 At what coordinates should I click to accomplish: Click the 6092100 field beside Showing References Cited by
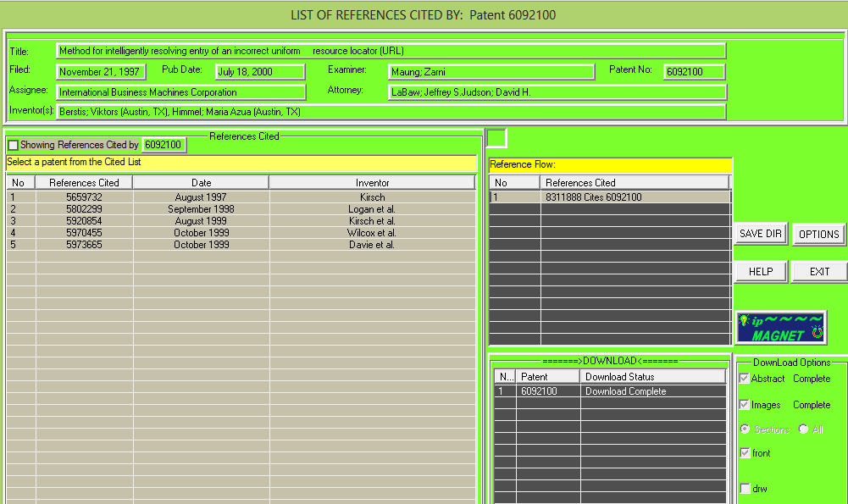pos(164,145)
